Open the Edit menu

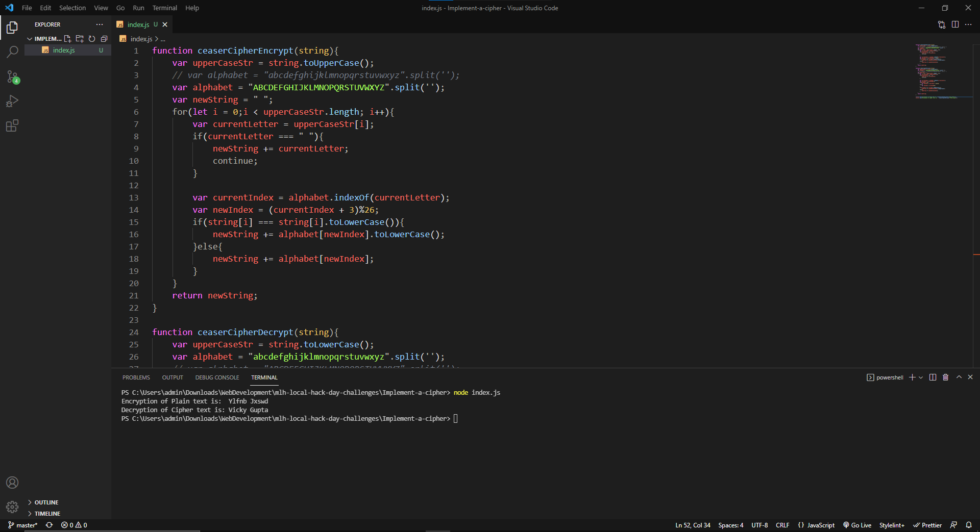[x=45, y=8]
